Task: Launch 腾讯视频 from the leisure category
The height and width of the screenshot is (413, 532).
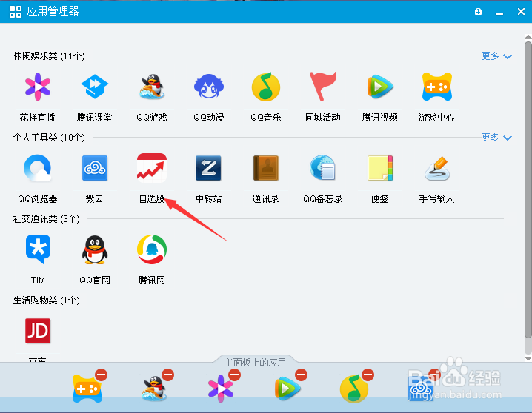Action: click(380, 87)
